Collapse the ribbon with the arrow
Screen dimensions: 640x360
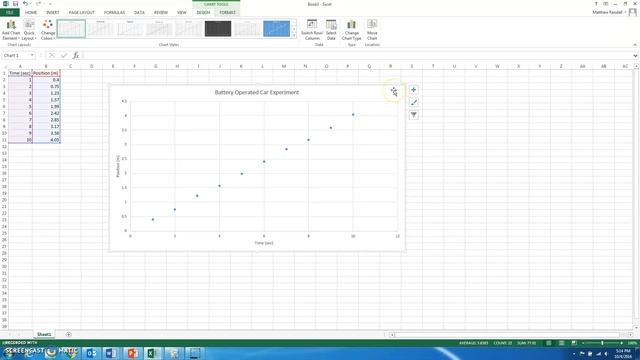(x=635, y=44)
